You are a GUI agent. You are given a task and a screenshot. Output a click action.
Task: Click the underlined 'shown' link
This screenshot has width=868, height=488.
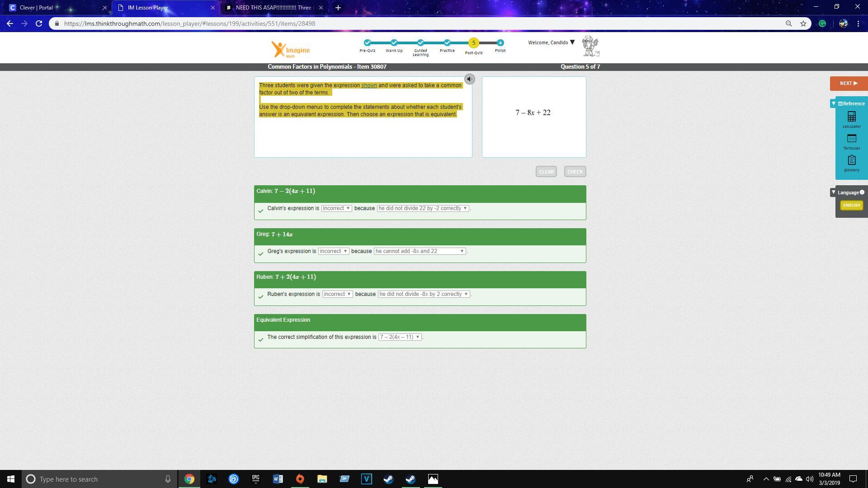point(369,85)
